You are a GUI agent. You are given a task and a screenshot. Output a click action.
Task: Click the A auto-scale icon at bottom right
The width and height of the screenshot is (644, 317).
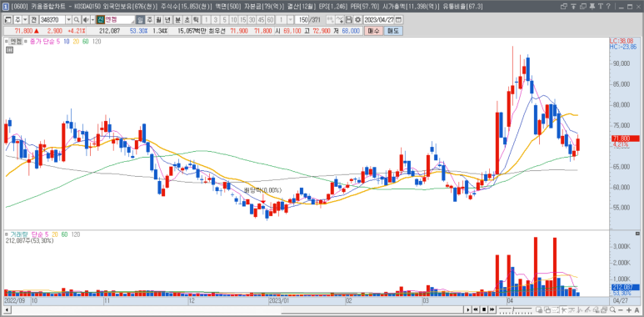tap(637, 309)
